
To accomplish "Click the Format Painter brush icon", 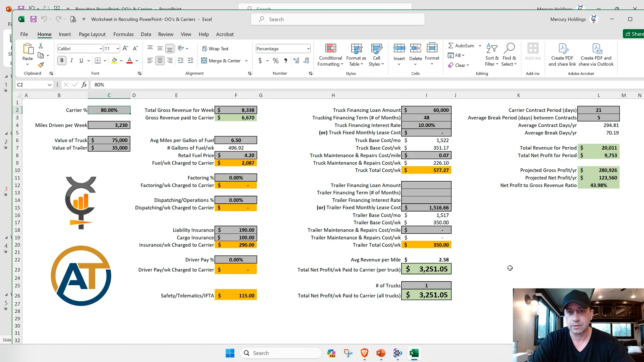I will (x=41, y=65).
